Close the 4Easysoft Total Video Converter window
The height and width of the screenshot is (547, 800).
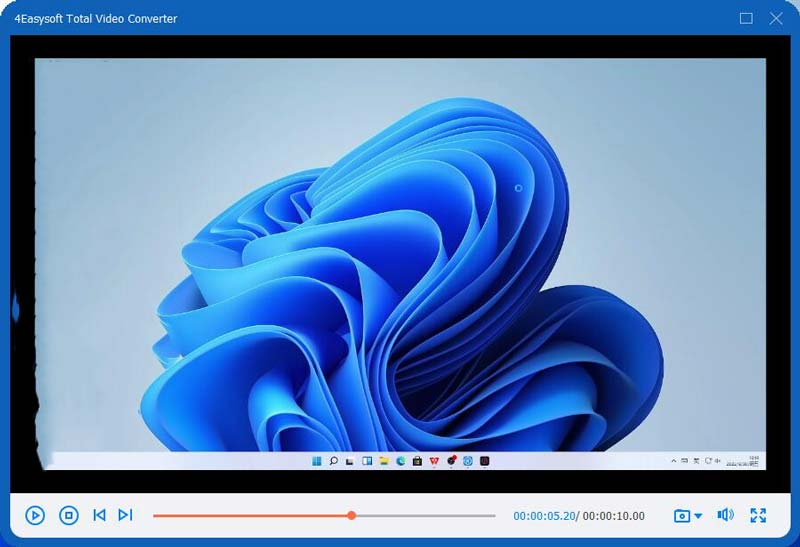[x=776, y=18]
